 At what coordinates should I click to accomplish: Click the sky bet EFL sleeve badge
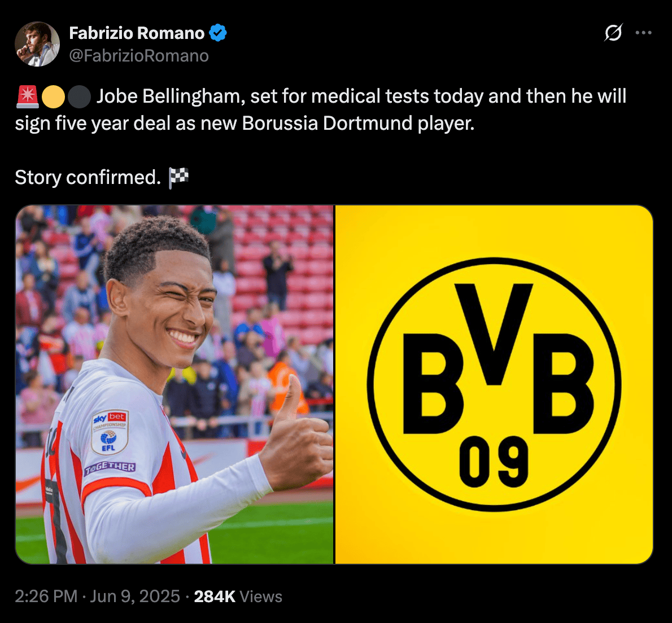click(110, 432)
